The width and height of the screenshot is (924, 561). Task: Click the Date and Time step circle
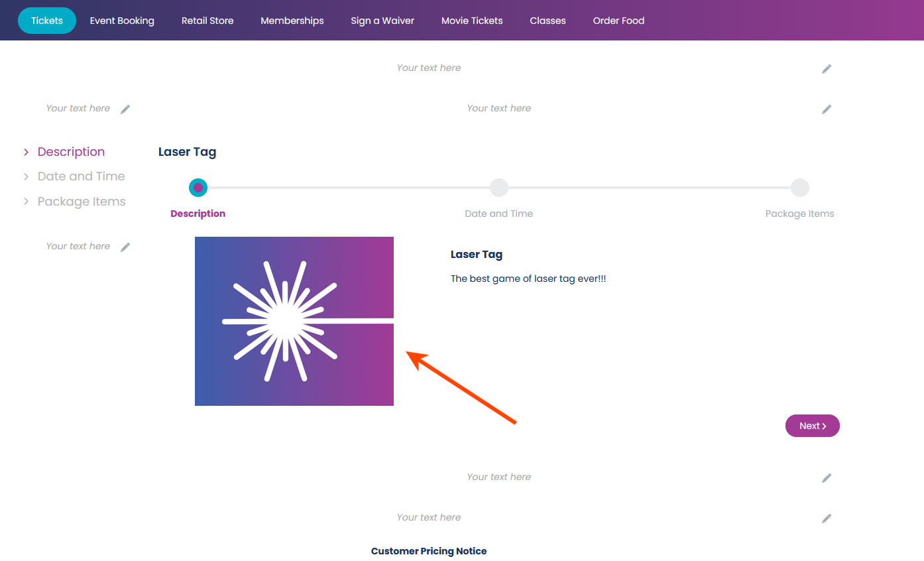click(x=499, y=188)
